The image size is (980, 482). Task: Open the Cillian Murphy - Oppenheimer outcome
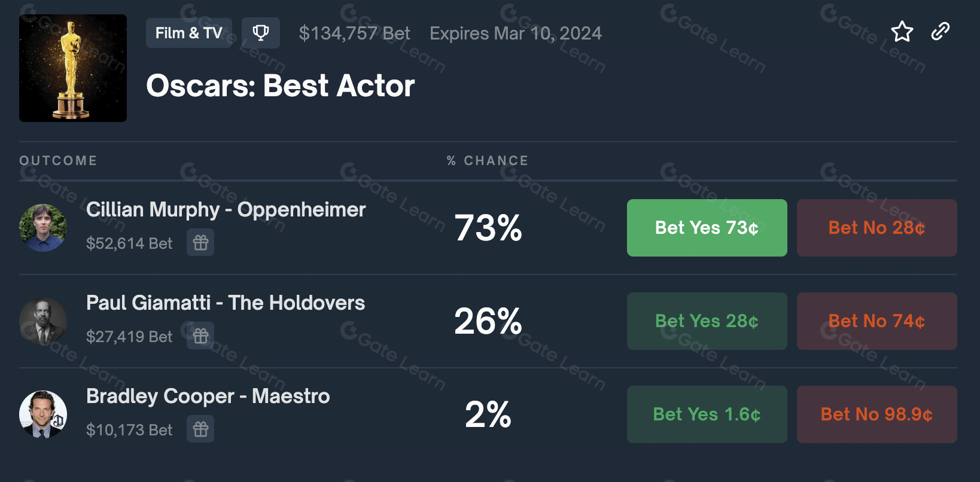226,210
